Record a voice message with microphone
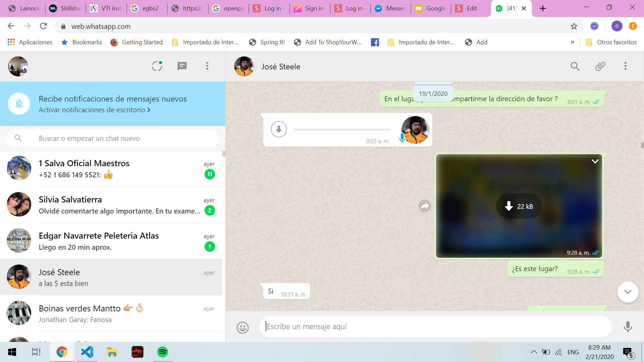The height and width of the screenshot is (362, 644). click(x=628, y=326)
